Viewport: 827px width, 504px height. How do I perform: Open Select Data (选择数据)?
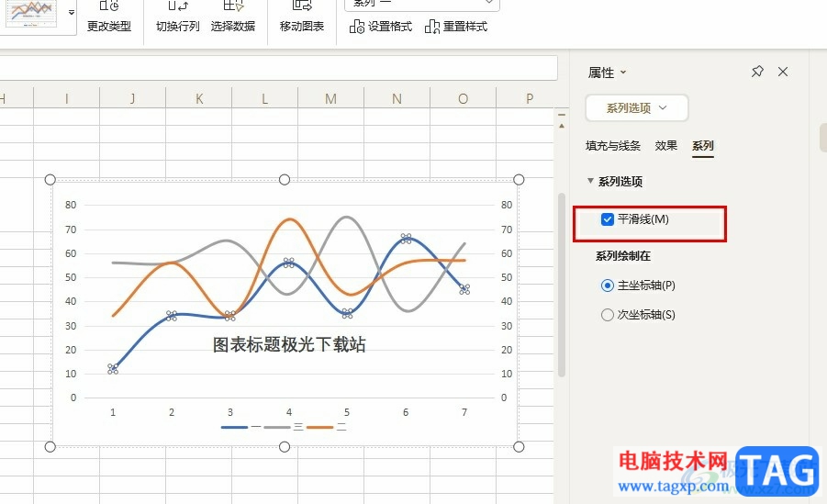(232, 16)
